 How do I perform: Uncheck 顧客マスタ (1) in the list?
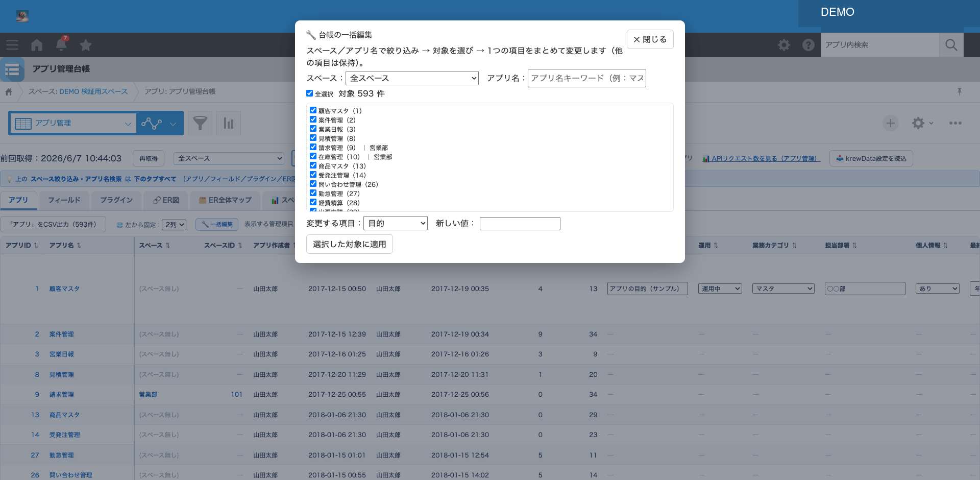coord(313,110)
